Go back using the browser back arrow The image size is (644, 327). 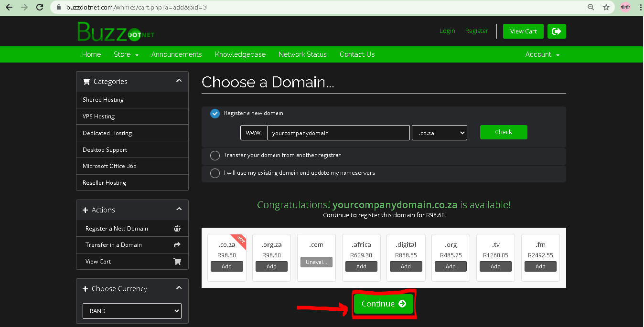tap(9, 7)
